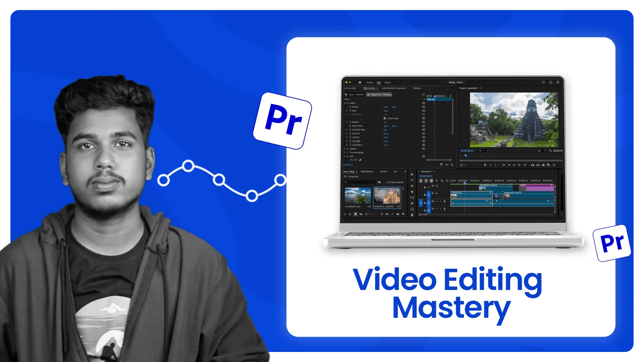Select the Pen tool in tools panel
Screen dimensions: 644x362
click(412, 203)
